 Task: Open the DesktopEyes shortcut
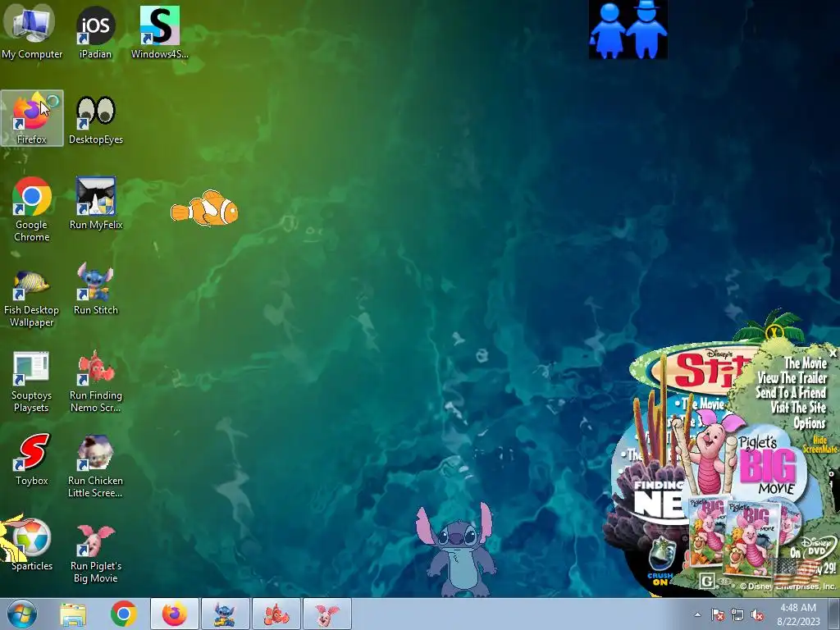(95, 120)
